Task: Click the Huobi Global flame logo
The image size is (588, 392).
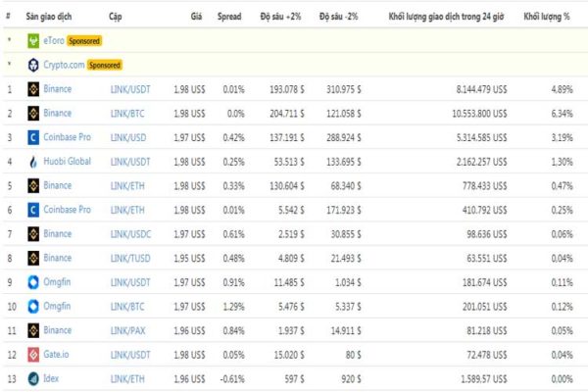Action: click(33, 162)
